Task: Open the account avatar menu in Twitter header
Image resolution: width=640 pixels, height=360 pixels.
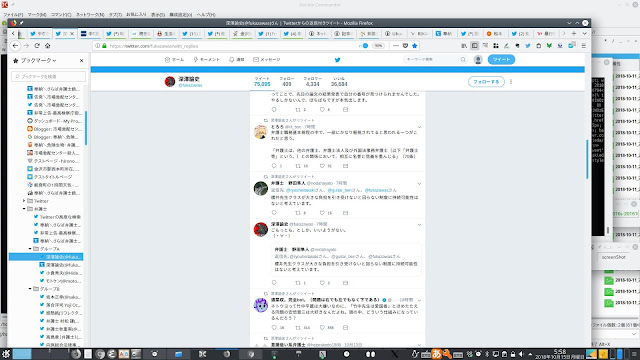Action: (478, 60)
